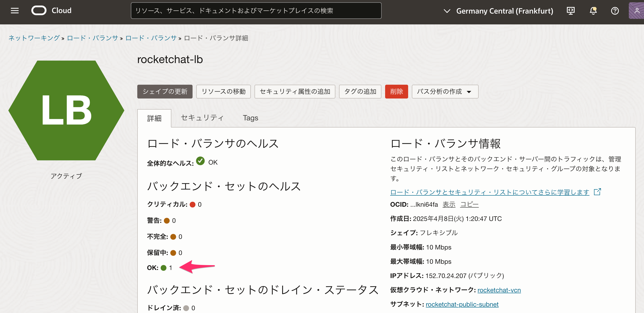Click the orange Warning (警告) status dot
Image resolution: width=644 pixels, height=313 pixels.
coord(167,220)
